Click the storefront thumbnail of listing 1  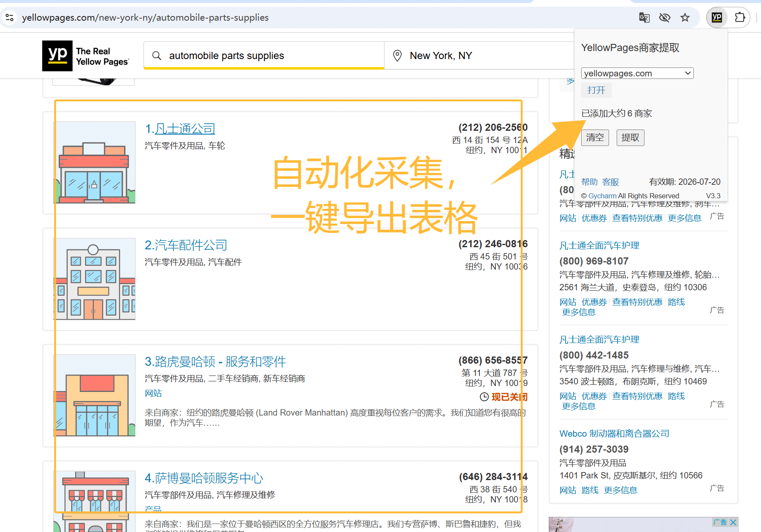[x=95, y=162]
